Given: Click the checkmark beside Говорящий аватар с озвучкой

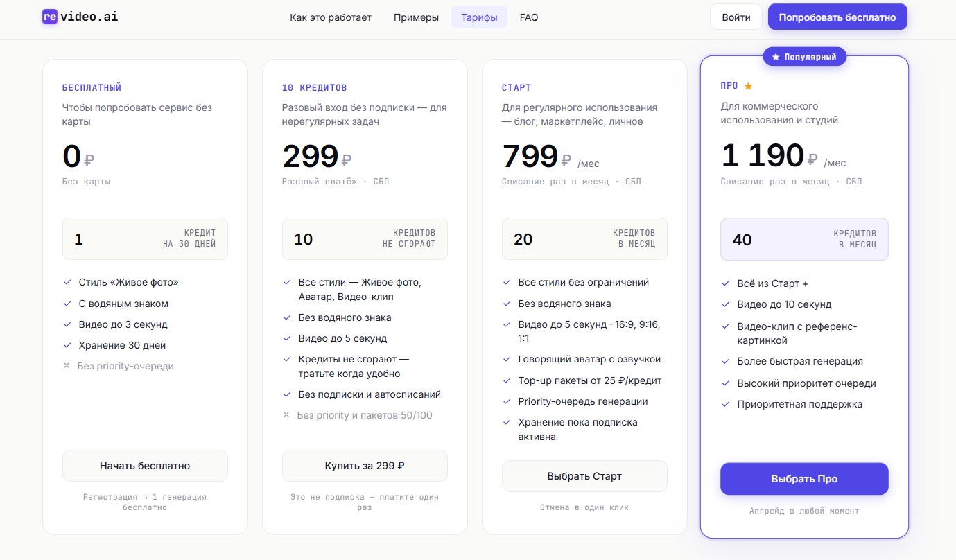Looking at the screenshot, I should (507, 359).
